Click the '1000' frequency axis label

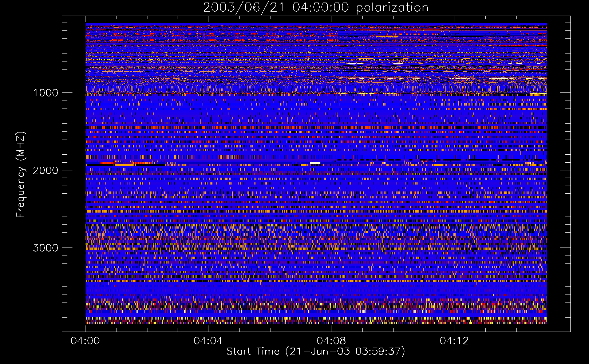[x=46, y=93]
